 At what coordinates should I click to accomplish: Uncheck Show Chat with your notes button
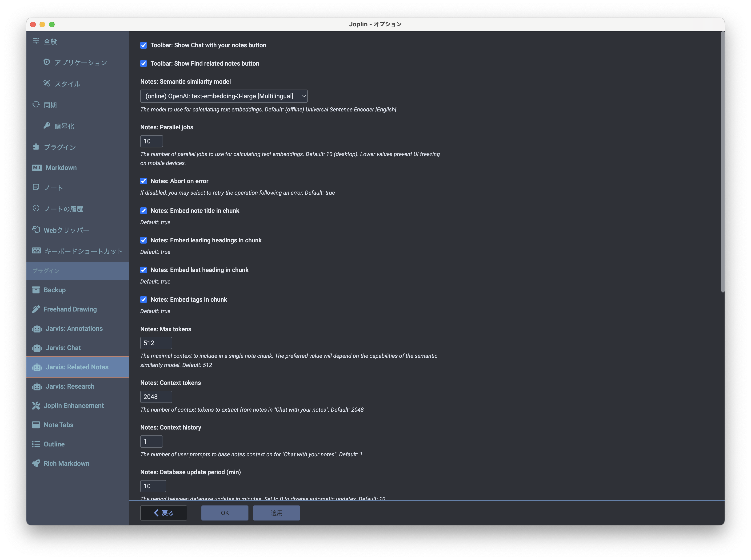[144, 45]
